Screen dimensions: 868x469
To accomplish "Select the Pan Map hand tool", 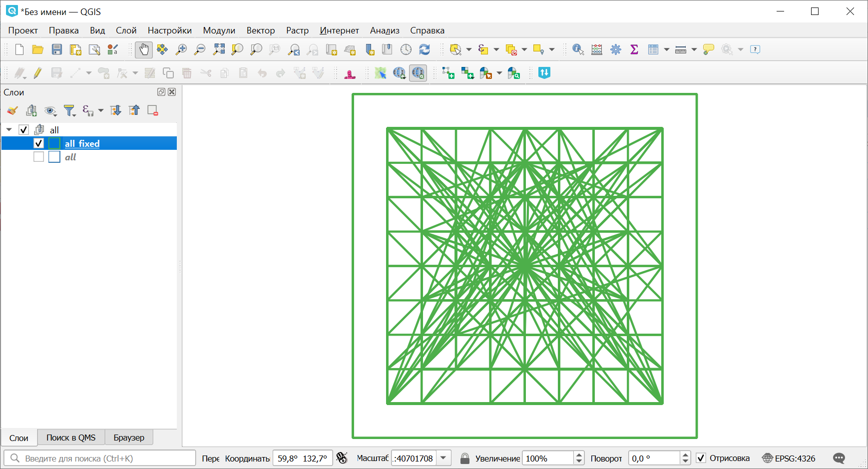I will pyautogui.click(x=144, y=49).
